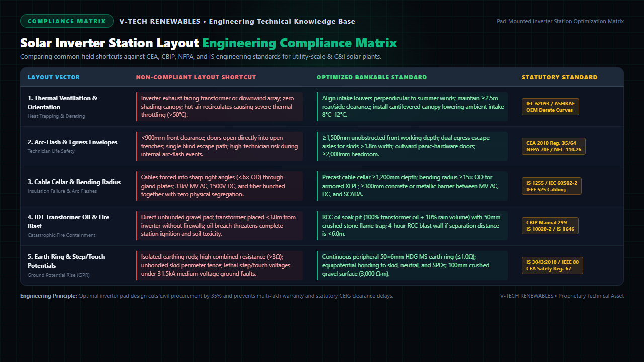Screen dimensions: 644x362
Task: Select row 3 Cable Cellar & Bending Radius
Action: (x=322, y=186)
